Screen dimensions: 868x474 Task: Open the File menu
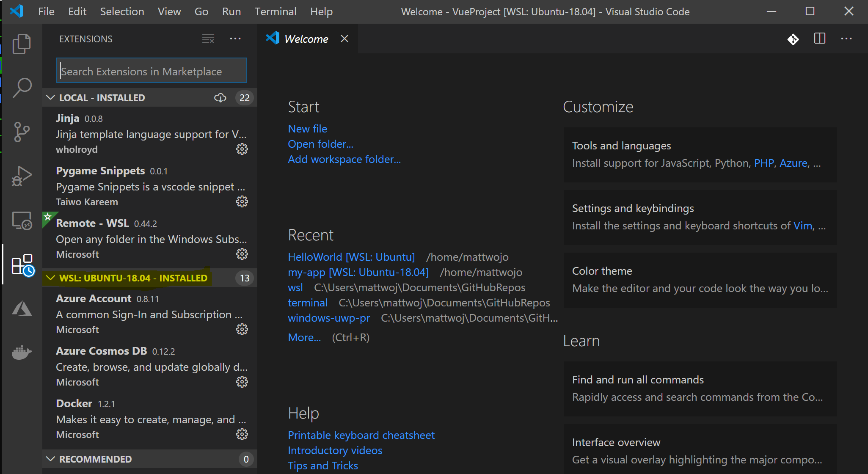coord(46,11)
